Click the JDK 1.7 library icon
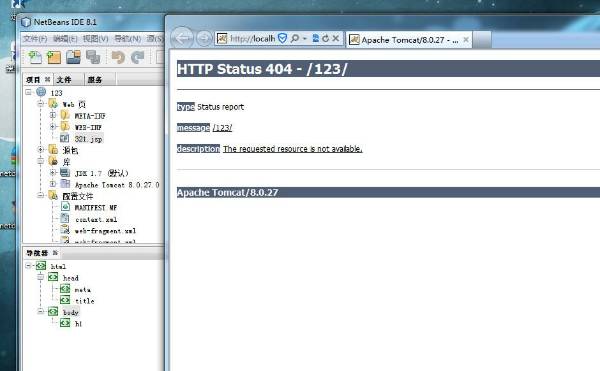The height and width of the screenshot is (371, 600). pos(65,172)
